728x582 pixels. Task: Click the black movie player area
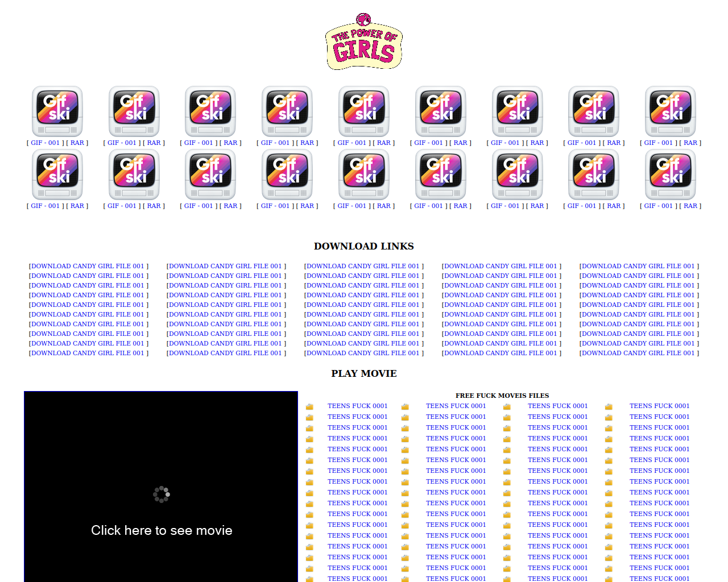click(x=161, y=487)
